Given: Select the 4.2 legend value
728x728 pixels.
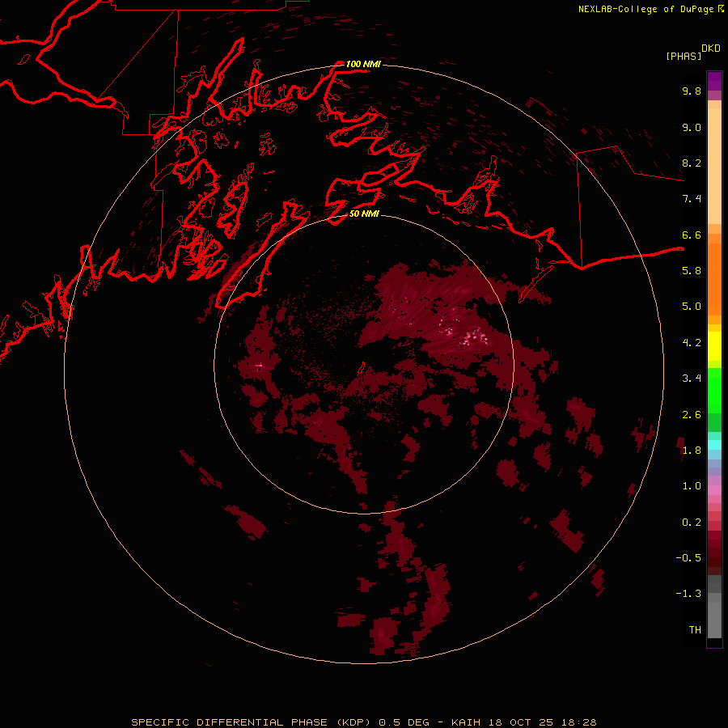Looking at the screenshot, I should [692, 343].
